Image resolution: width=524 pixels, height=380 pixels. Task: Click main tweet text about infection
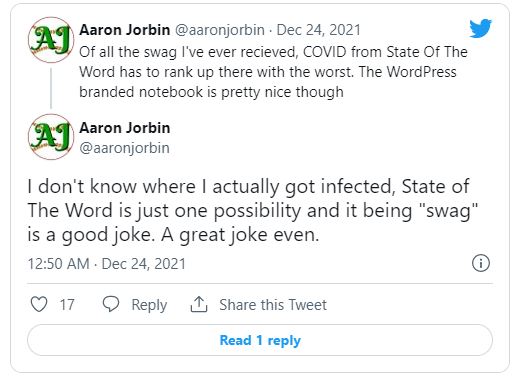click(x=253, y=211)
